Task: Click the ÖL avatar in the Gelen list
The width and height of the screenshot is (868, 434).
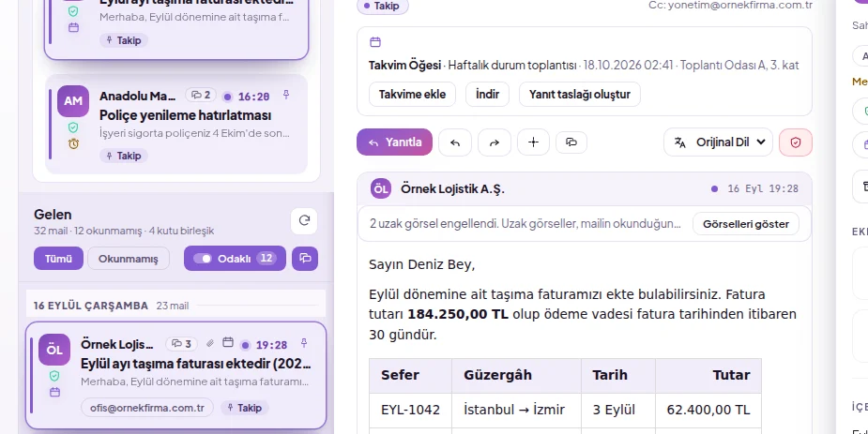Action: (54, 350)
